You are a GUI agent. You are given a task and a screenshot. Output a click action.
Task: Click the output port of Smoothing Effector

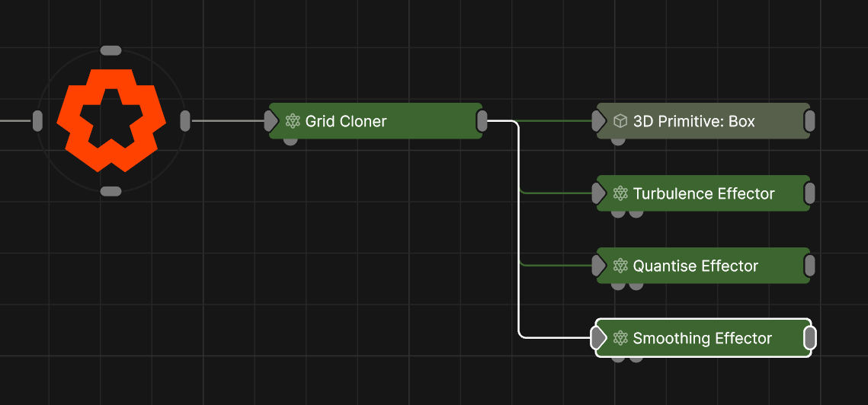pos(809,338)
